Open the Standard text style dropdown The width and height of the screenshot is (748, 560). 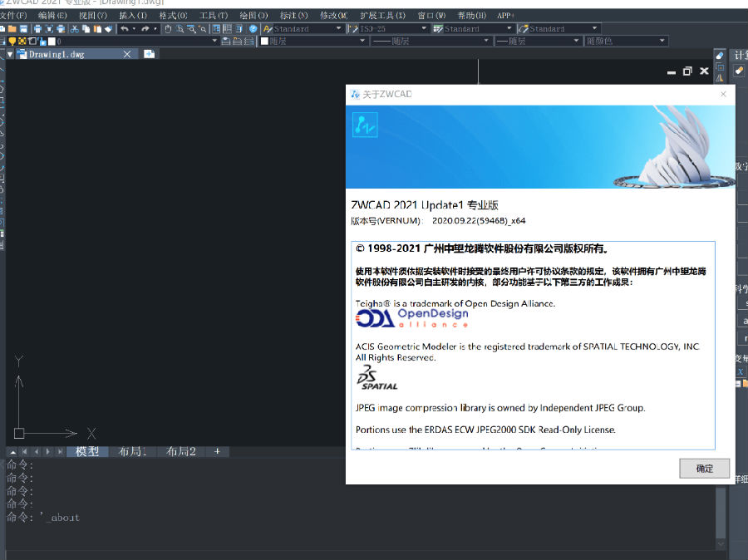(339, 27)
